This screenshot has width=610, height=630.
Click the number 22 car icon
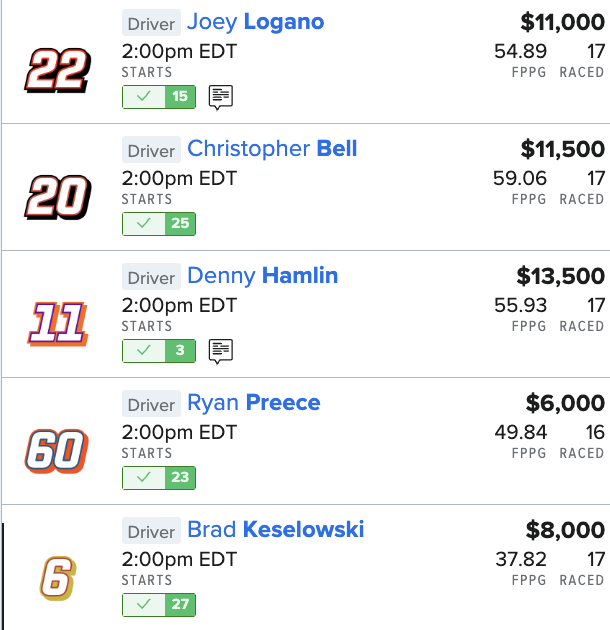[x=58, y=70]
